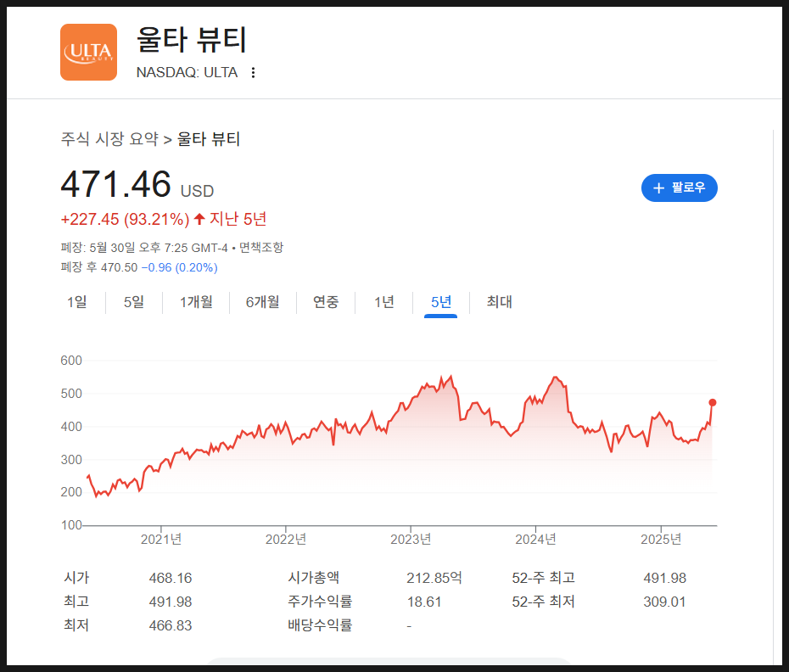Click the USD currency label

197,191
